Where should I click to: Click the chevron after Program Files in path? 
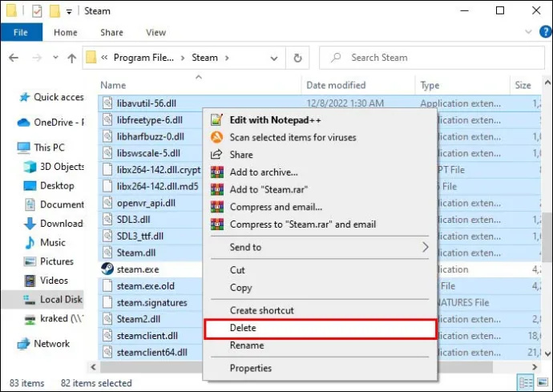pos(183,58)
